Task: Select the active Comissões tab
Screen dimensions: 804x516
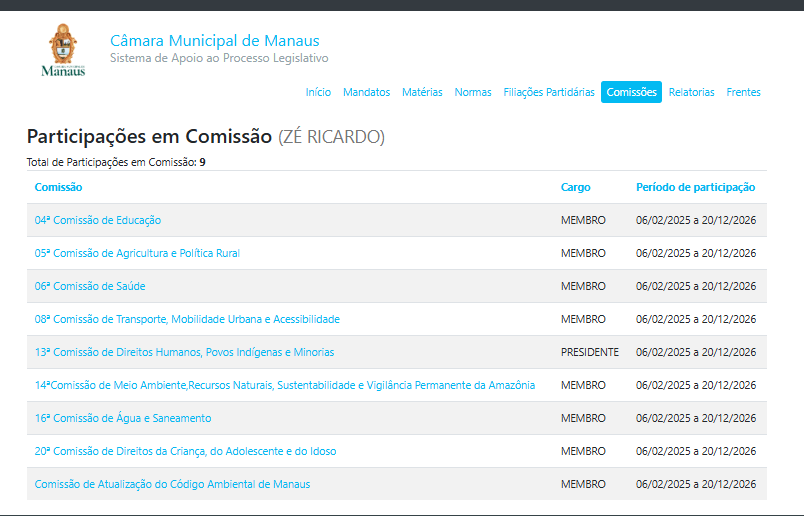Action: point(631,92)
